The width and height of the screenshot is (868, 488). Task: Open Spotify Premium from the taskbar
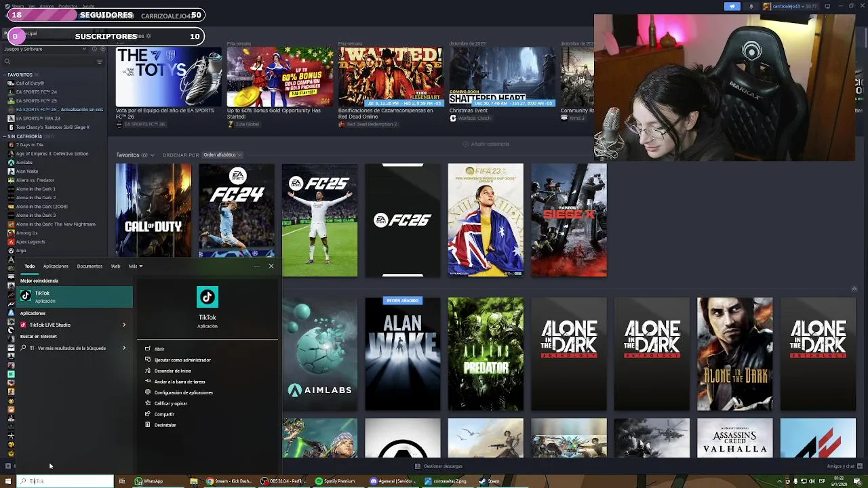[x=335, y=481]
